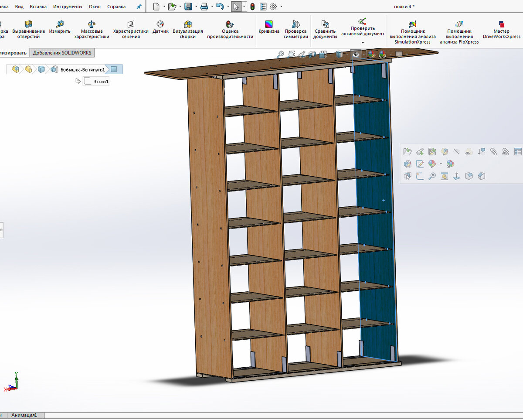Click the New document icon
Viewport: 523px width, 420px height.
coord(156,7)
